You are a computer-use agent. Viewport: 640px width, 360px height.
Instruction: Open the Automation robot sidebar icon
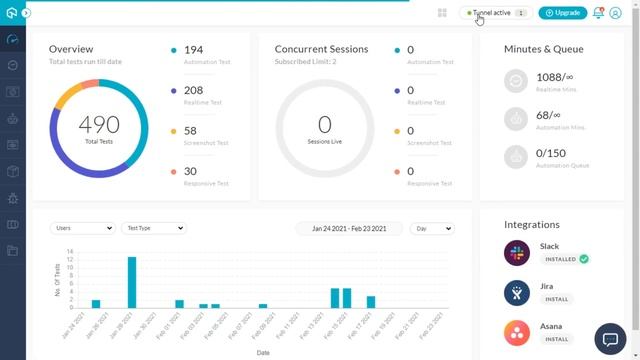(13, 118)
